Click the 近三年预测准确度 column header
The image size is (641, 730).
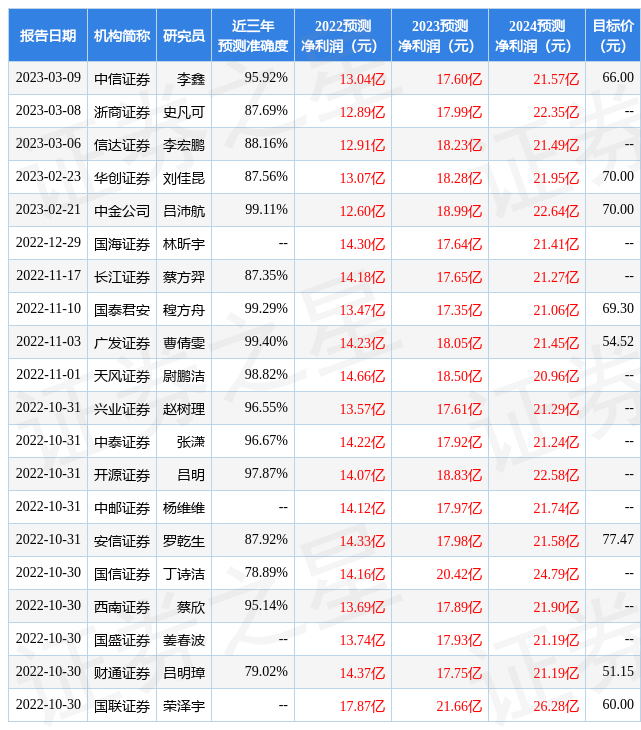pyautogui.click(x=253, y=35)
